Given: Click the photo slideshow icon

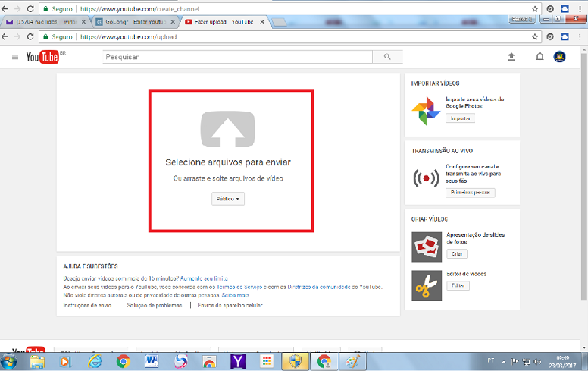Looking at the screenshot, I should pyautogui.click(x=426, y=247).
